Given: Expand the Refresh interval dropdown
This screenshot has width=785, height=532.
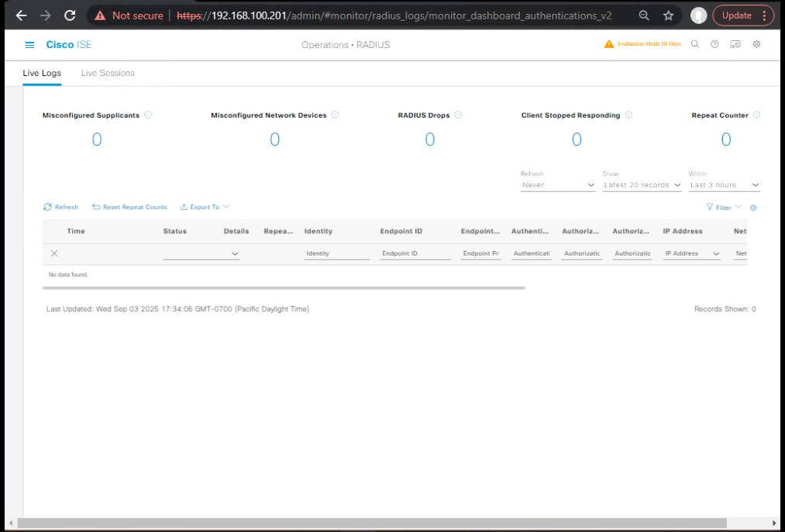Looking at the screenshot, I should [557, 186].
